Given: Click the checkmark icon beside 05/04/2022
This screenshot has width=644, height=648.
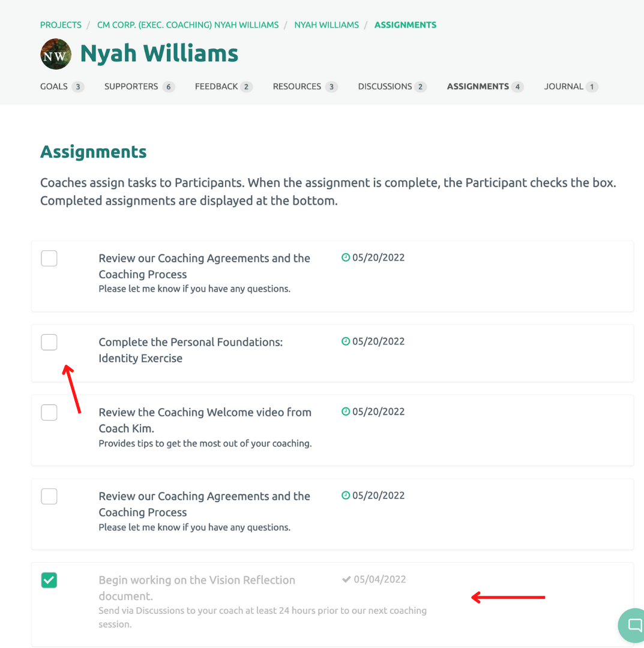Looking at the screenshot, I should tap(346, 580).
